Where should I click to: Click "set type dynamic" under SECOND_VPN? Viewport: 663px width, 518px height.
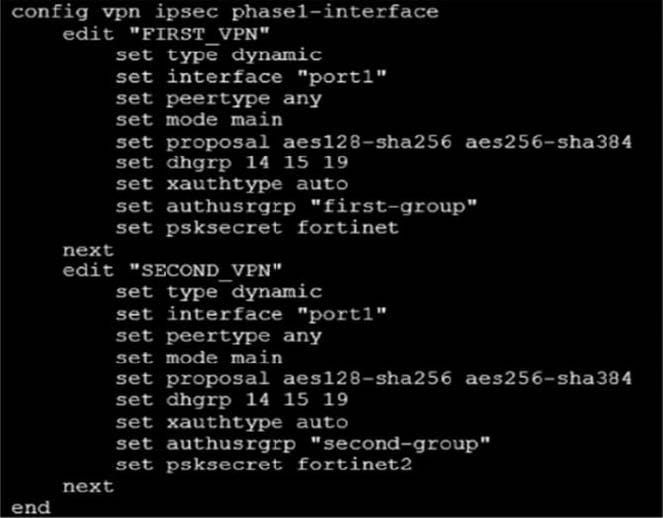click(218, 292)
